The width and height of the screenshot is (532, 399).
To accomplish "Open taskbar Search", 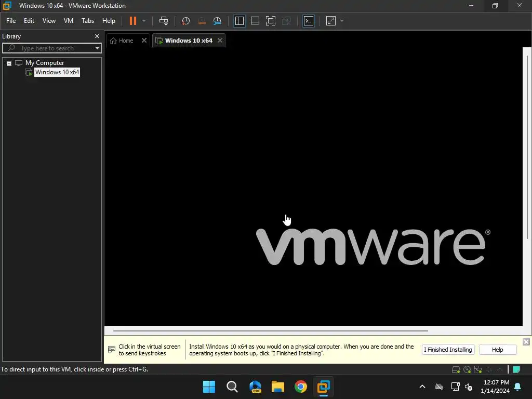I will point(232,387).
